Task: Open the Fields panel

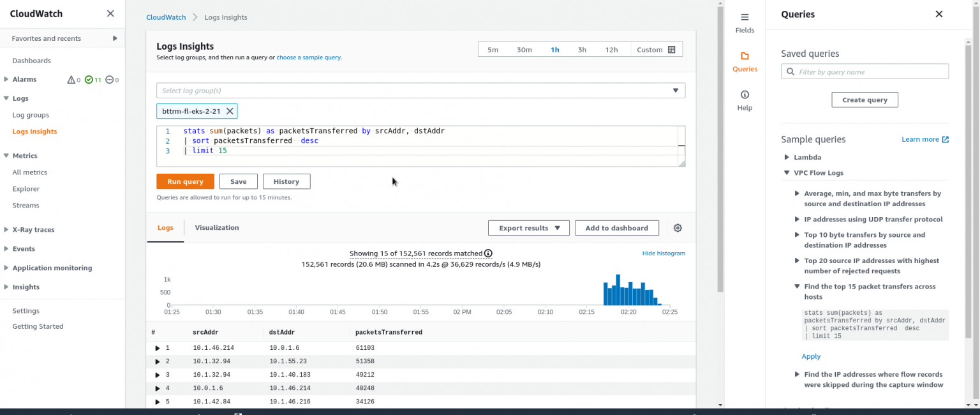Action: pos(745,24)
